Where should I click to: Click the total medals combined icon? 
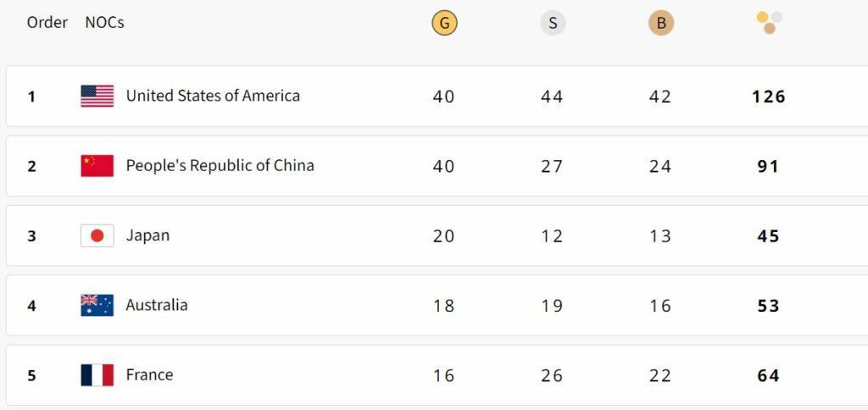[x=770, y=23]
